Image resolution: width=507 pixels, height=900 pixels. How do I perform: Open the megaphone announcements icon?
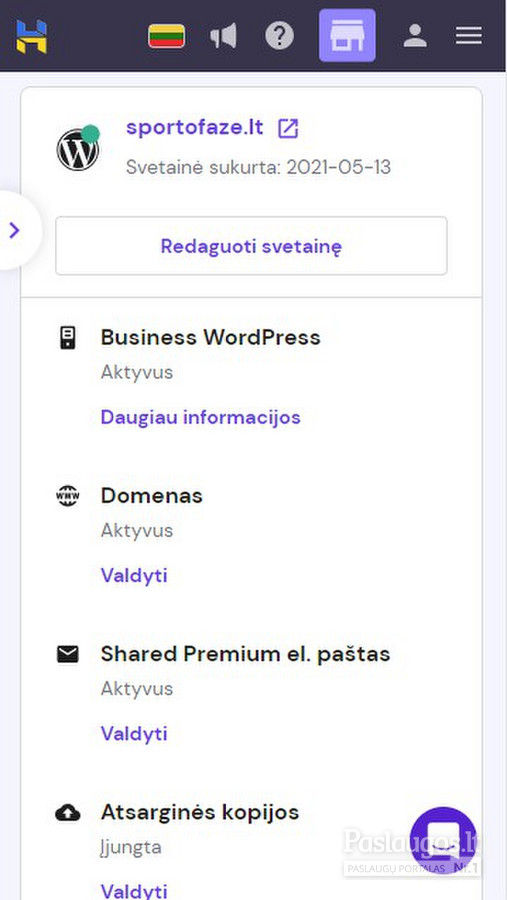pyautogui.click(x=223, y=36)
